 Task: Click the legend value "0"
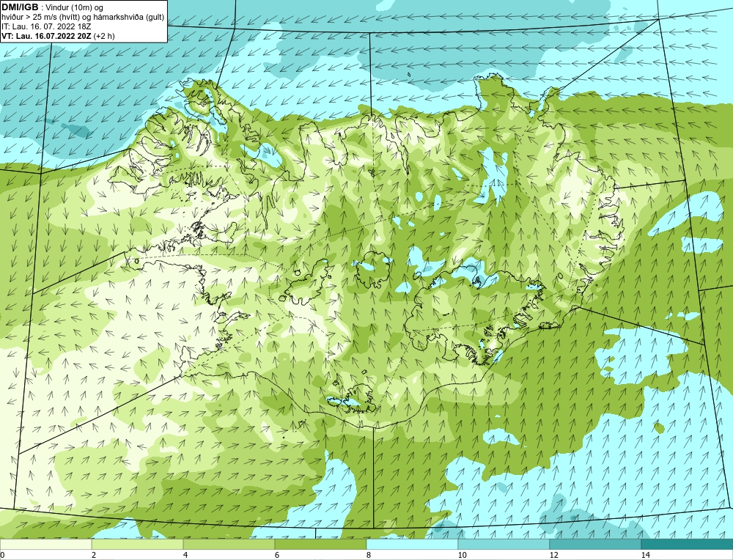[3, 555]
